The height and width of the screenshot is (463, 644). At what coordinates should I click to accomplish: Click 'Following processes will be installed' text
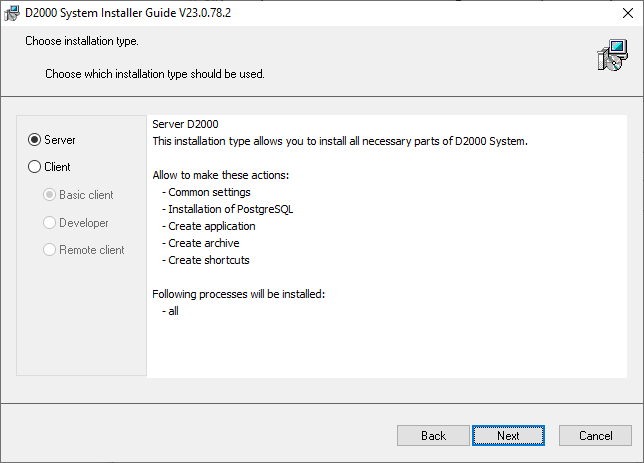point(239,294)
